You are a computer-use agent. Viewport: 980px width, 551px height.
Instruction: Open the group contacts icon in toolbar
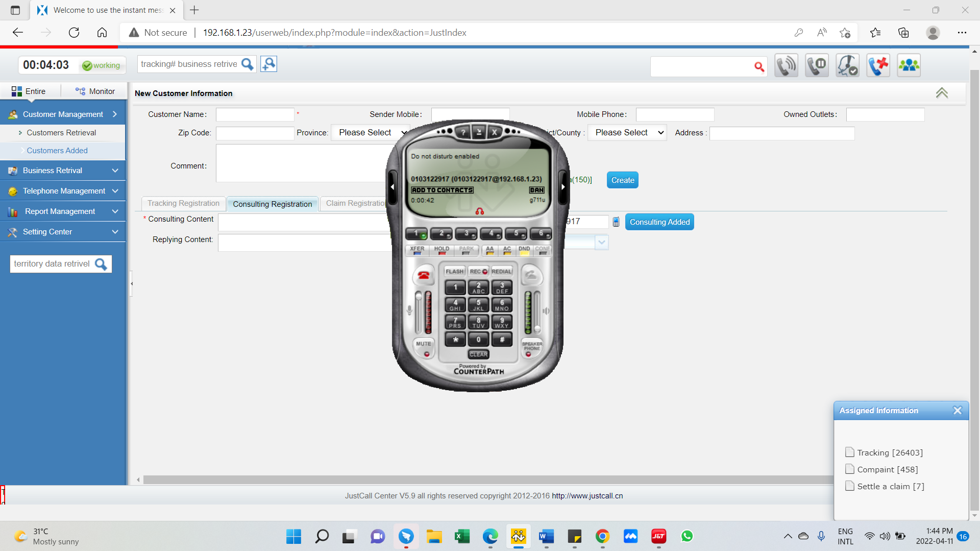[909, 65]
